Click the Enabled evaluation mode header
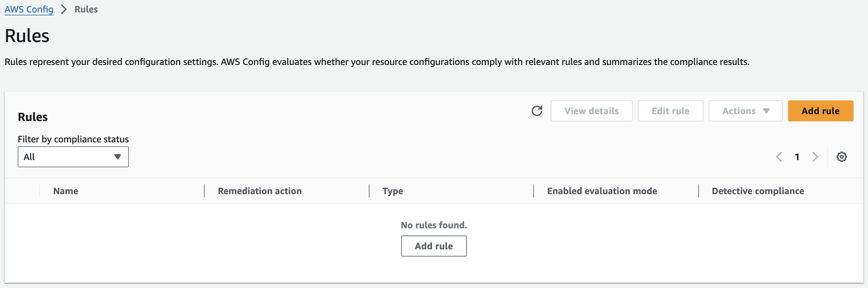 tap(602, 191)
